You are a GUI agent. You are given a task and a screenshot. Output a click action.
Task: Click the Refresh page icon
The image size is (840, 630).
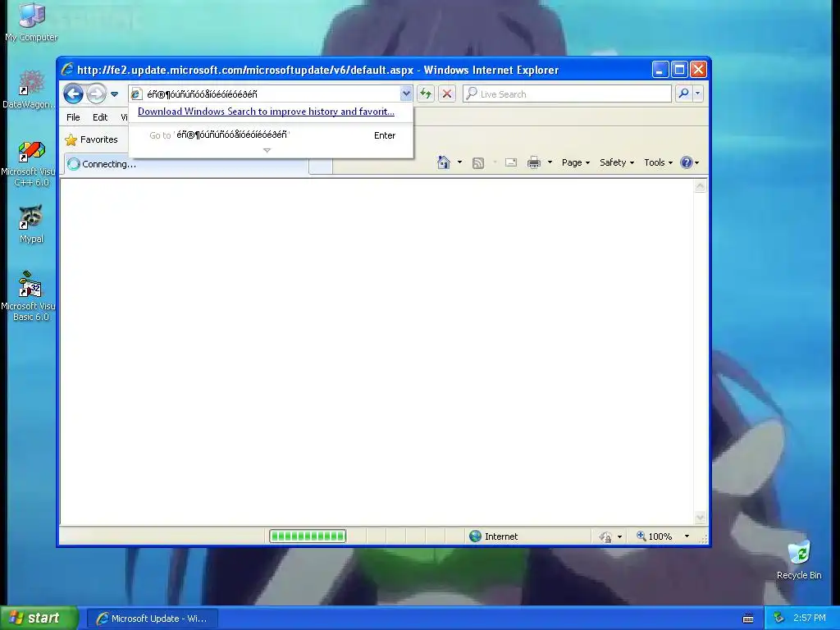pos(426,94)
